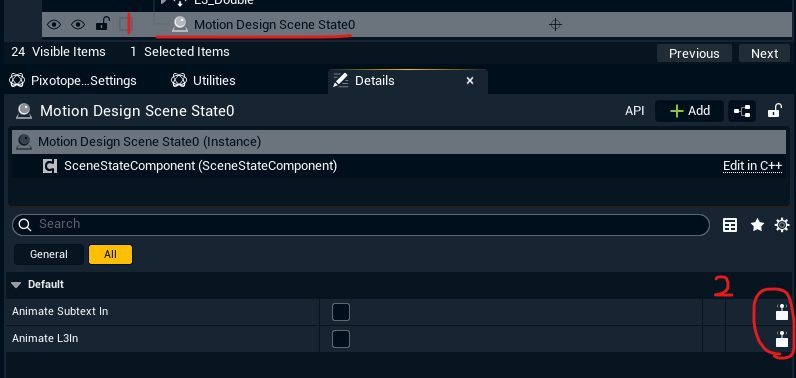Click the 1 Selected Items status text
The height and width of the screenshot is (378, 796).
180,52
